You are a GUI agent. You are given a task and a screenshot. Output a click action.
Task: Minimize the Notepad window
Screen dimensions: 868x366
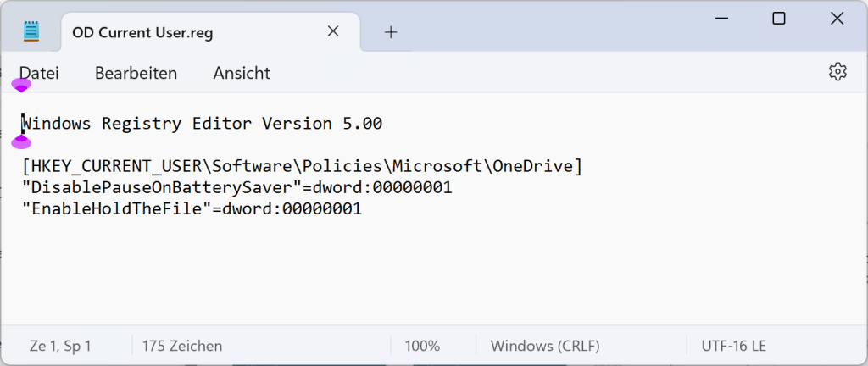click(720, 19)
